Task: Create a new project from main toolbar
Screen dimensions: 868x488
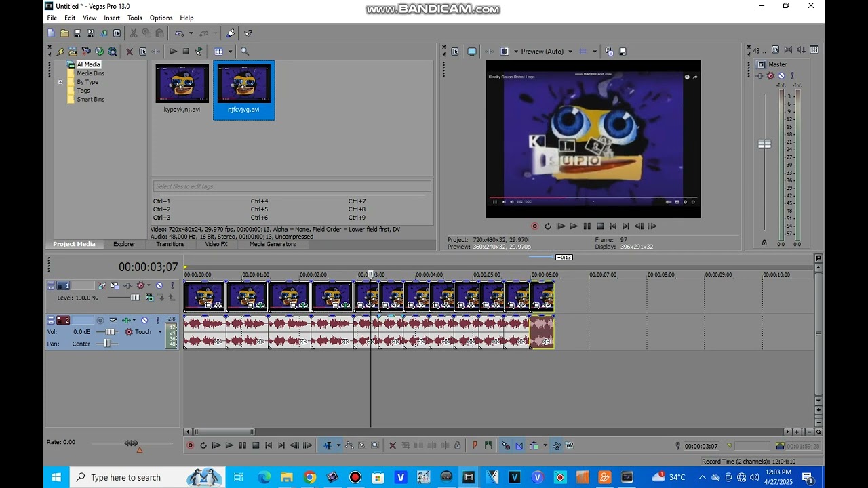Action: tap(51, 33)
